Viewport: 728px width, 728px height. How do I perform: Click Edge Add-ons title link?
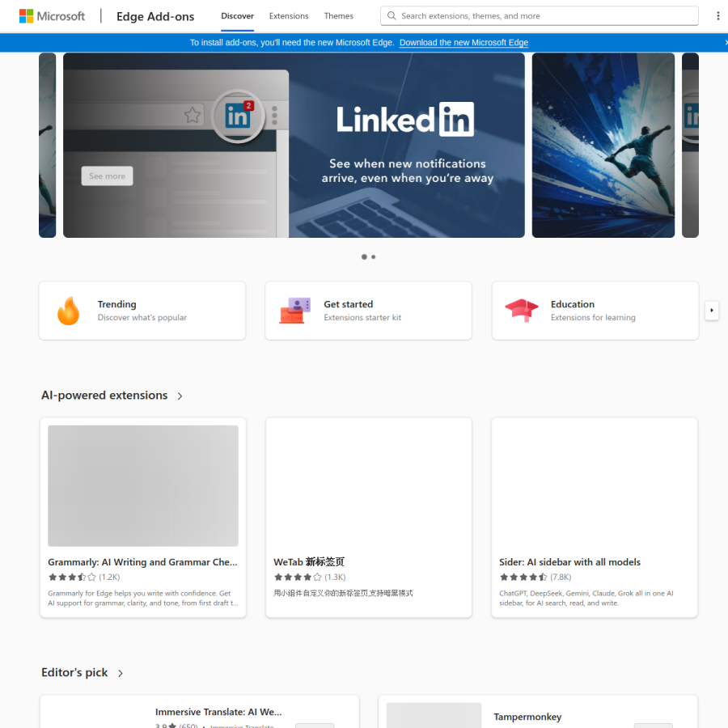155,16
